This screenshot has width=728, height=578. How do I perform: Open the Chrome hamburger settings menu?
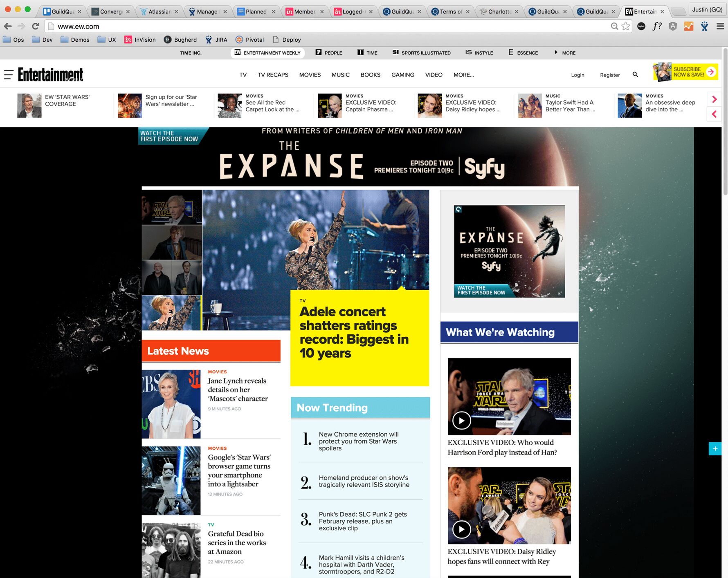pos(720,27)
